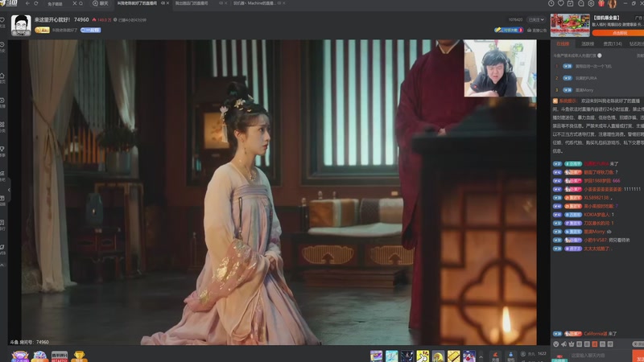644x362 pixels.
Task: Click the rank 2 viewer row
Action: (x=597, y=78)
